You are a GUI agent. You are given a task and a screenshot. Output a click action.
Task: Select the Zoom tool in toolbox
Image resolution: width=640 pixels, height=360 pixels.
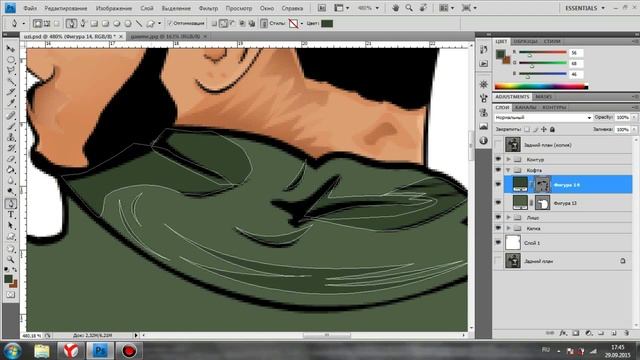coord(11,259)
